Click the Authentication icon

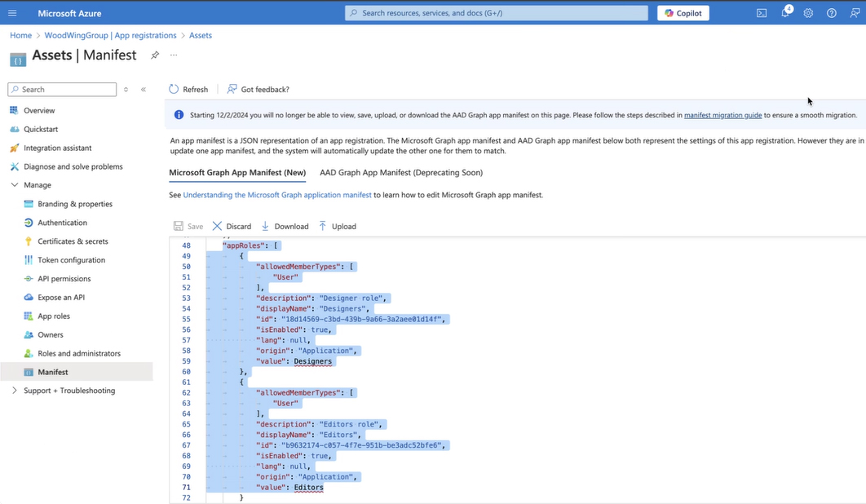coord(29,222)
